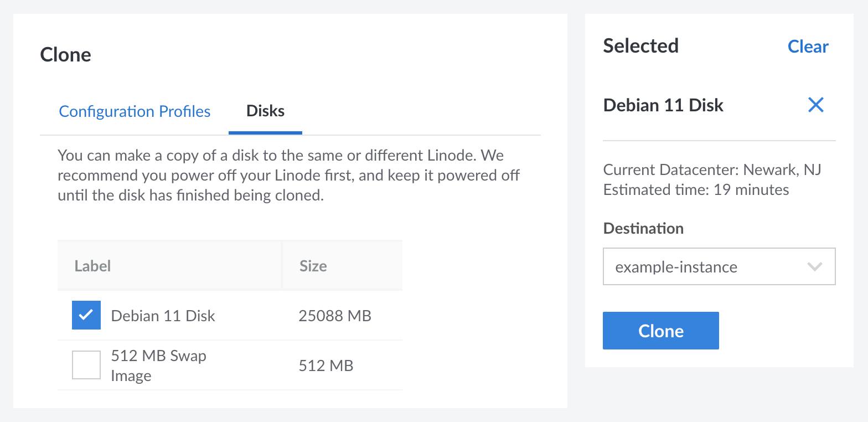Viewport: 868px width, 422px height.
Task: Click the Clear link in Selected panel
Action: click(808, 47)
